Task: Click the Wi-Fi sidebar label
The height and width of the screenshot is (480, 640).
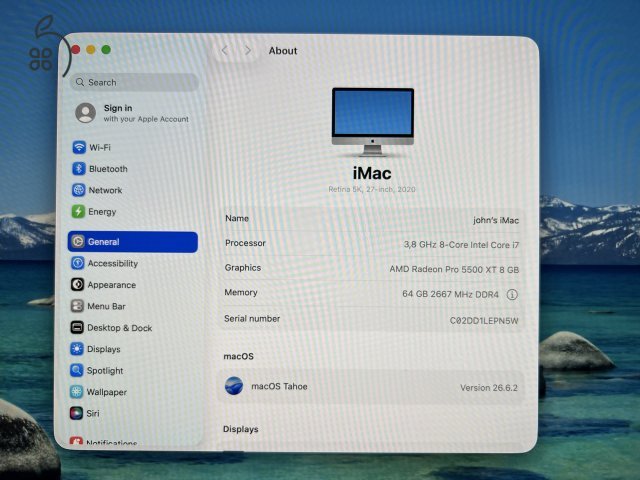Action: coord(100,147)
